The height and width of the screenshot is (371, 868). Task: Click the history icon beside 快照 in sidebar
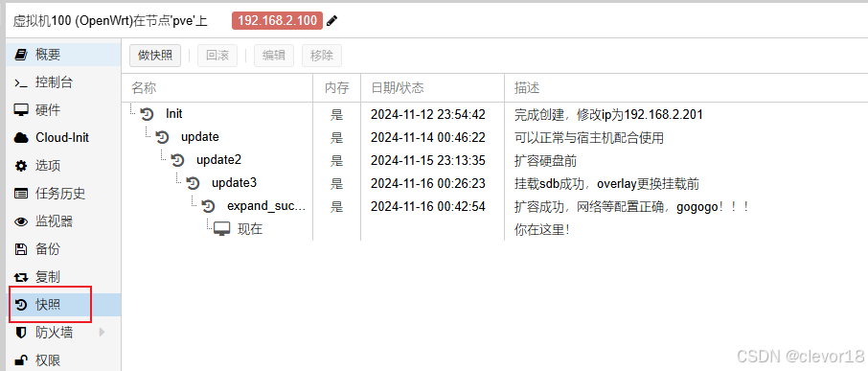click(21, 305)
